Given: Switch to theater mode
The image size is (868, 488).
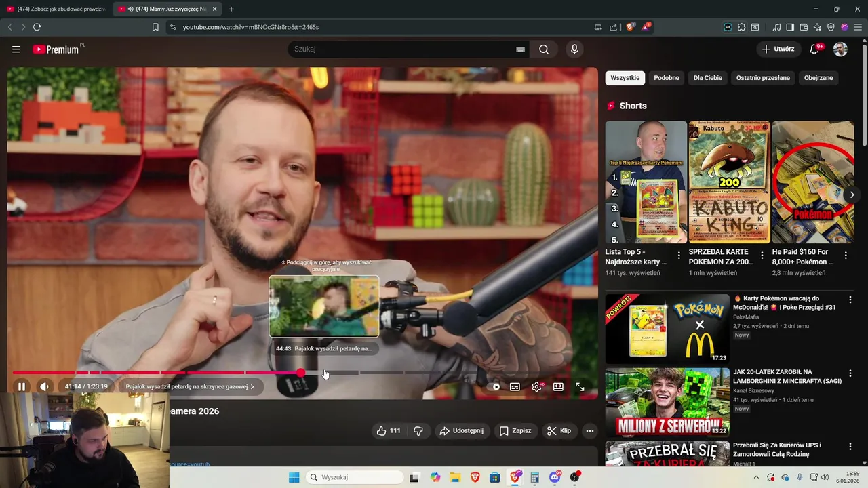Looking at the screenshot, I should 558,386.
